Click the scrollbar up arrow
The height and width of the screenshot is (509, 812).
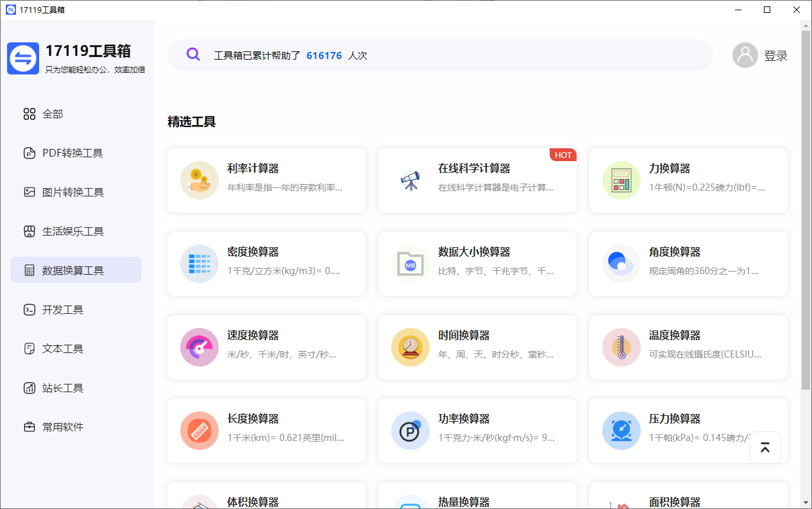pyautogui.click(x=806, y=24)
